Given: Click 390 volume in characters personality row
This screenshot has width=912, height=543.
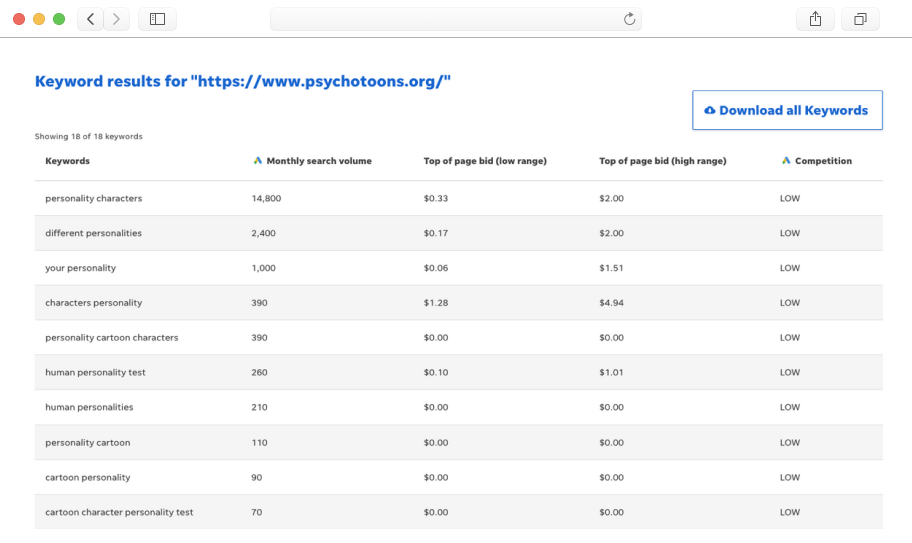Looking at the screenshot, I should (259, 303).
